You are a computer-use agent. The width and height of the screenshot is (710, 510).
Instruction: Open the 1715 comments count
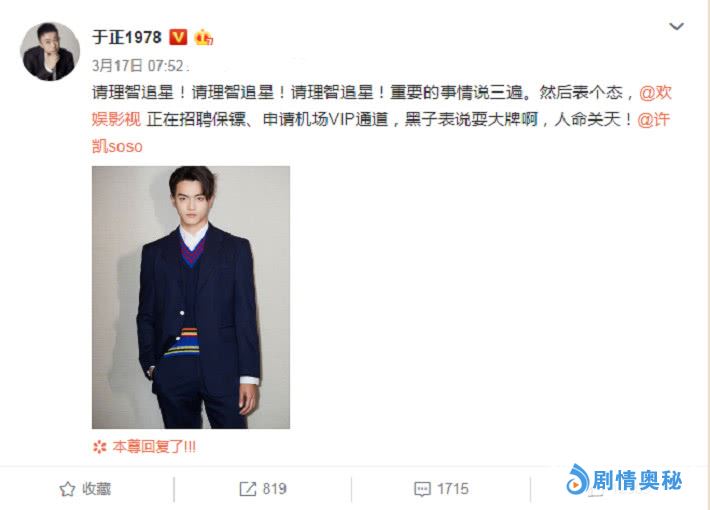click(452, 489)
